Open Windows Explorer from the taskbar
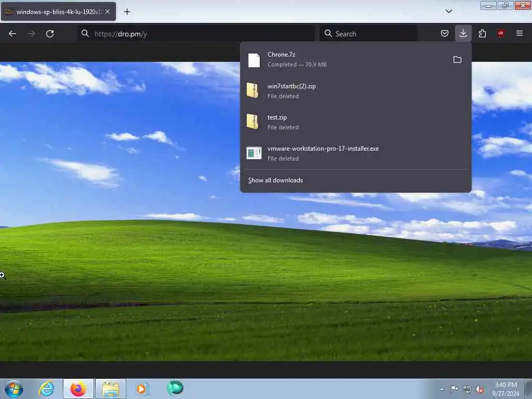The height and width of the screenshot is (399, 532). 111,389
